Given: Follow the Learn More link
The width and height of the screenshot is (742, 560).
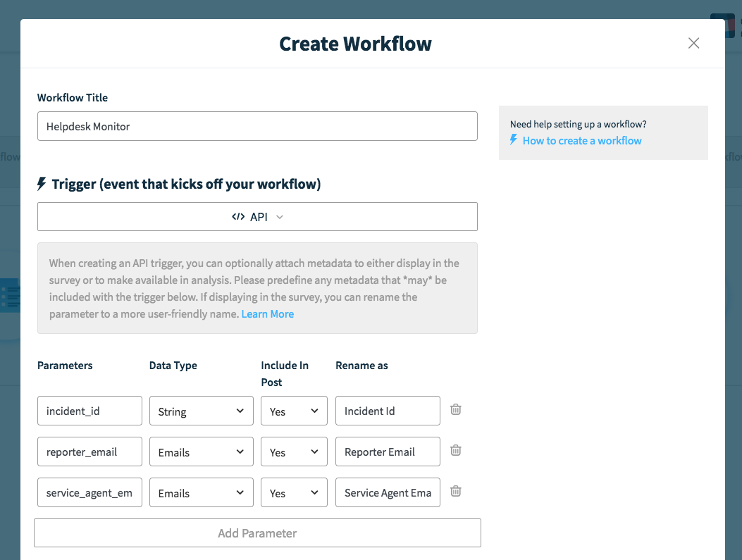Looking at the screenshot, I should pos(267,314).
